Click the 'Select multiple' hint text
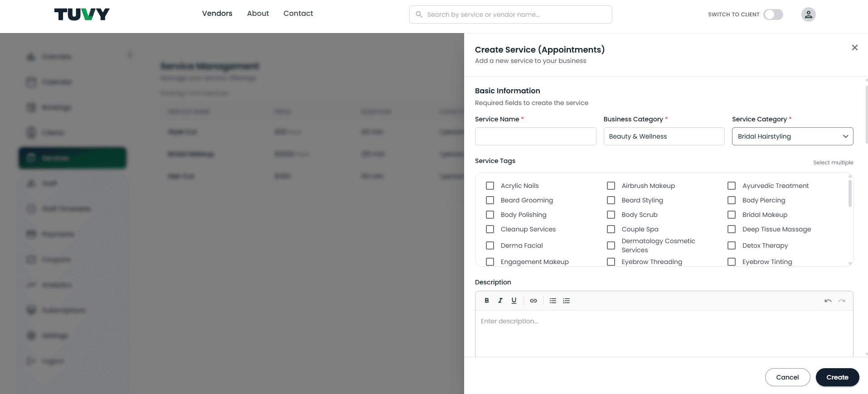This screenshot has width=868, height=394. (833, 163)
